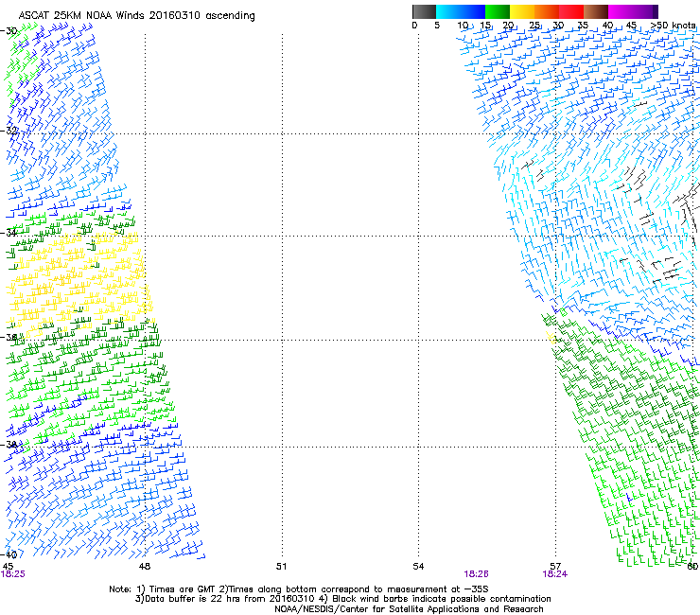Click the '10' label under the color scale
The width and height of the screenshot is (700, 615).
[463, 26]
